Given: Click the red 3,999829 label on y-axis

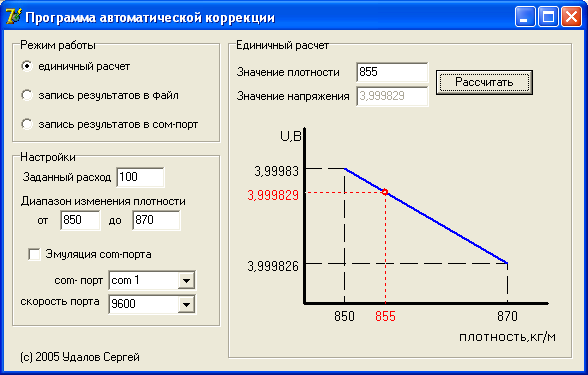Looking at the screenshot, I should point(273,195).
